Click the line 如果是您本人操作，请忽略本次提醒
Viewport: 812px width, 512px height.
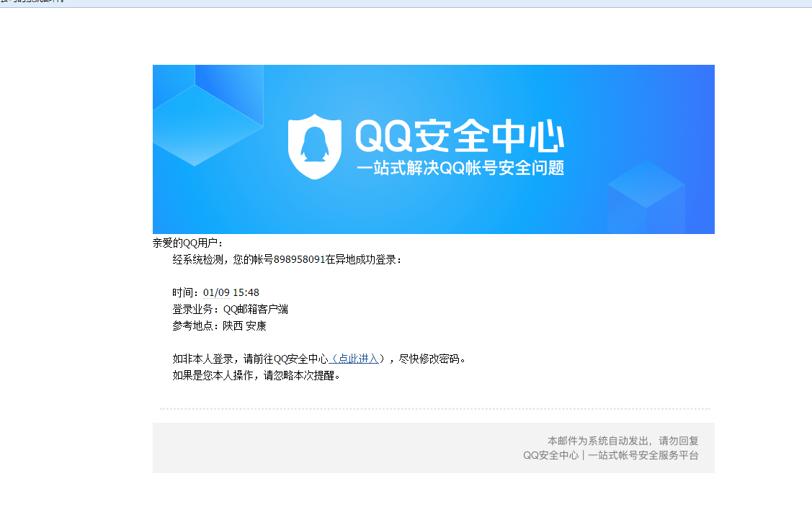(256, 375)
